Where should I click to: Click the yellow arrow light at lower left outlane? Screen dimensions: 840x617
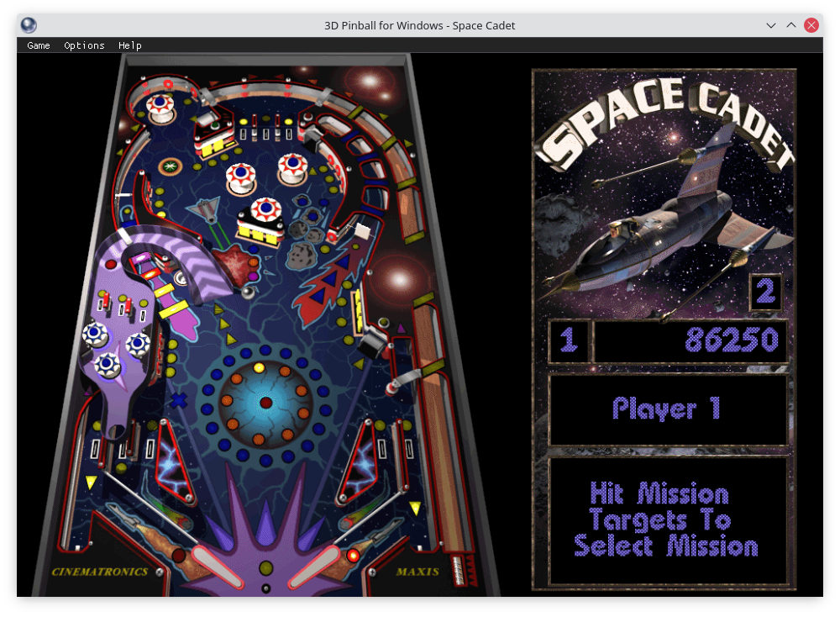click(x=92, y=482)
